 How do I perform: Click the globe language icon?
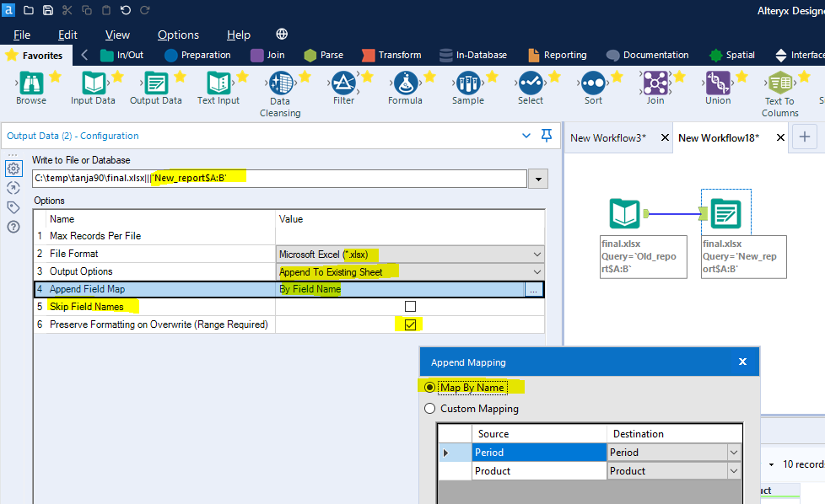point(282,35)
